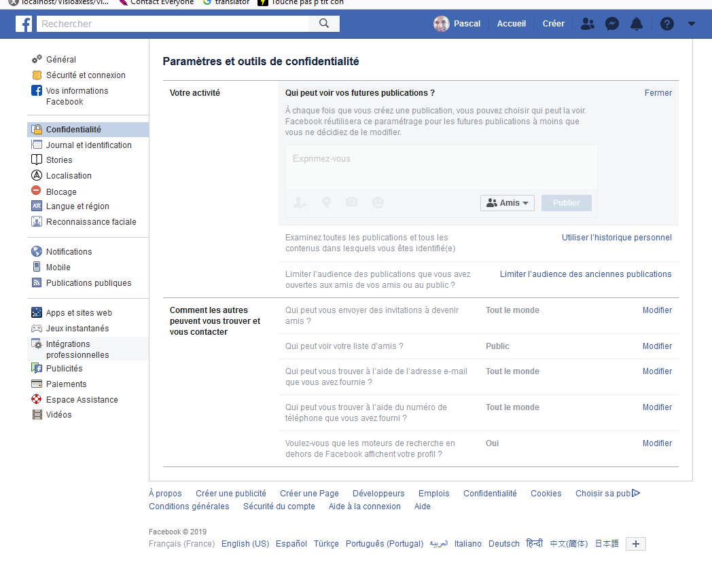Image resolution: width=712 pixels, height=588 pixels.
Task: Open Général settings label
Action: 61,60
